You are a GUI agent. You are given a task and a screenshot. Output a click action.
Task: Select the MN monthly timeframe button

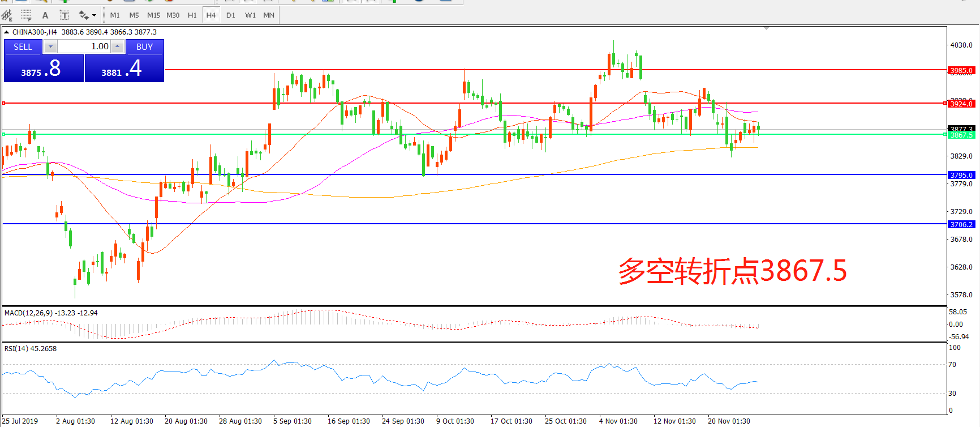pos(269,15)
